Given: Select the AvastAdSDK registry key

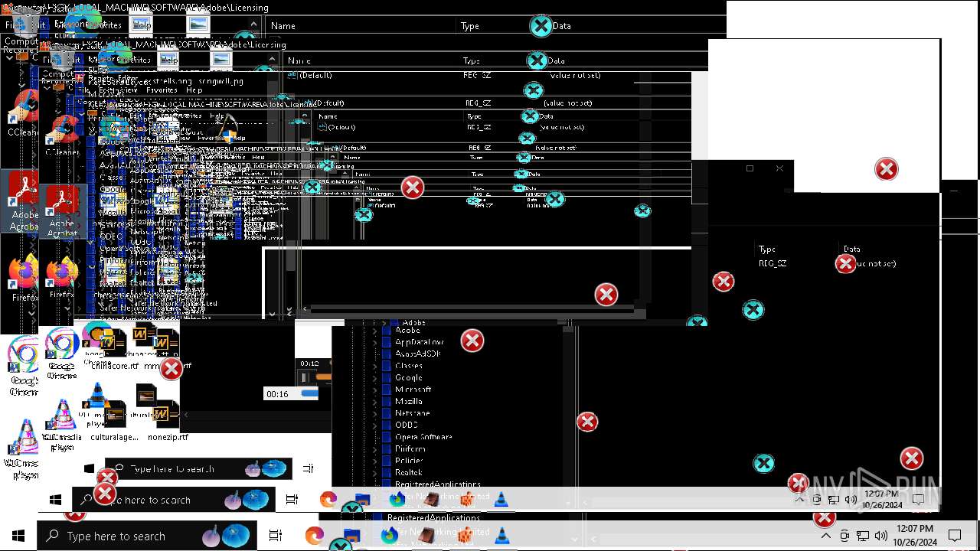Looking at the screenshot, I should coord(417,354).
